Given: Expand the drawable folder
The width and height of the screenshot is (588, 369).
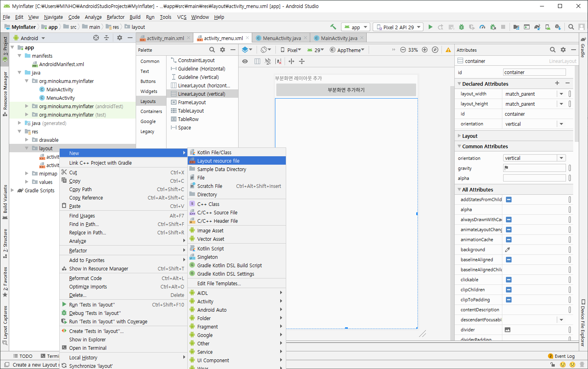Looking at the screenshot, I should [x=27, y=140].
